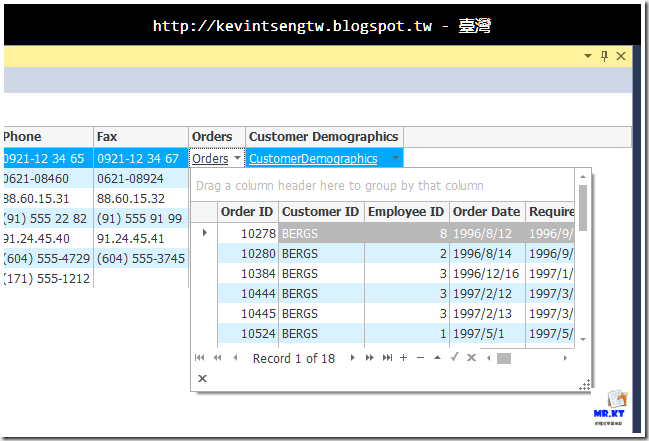This screenshot has width=649, height=441.
Task: Click phone cell (171) 555-1212
Action: (x=48, y=278)
